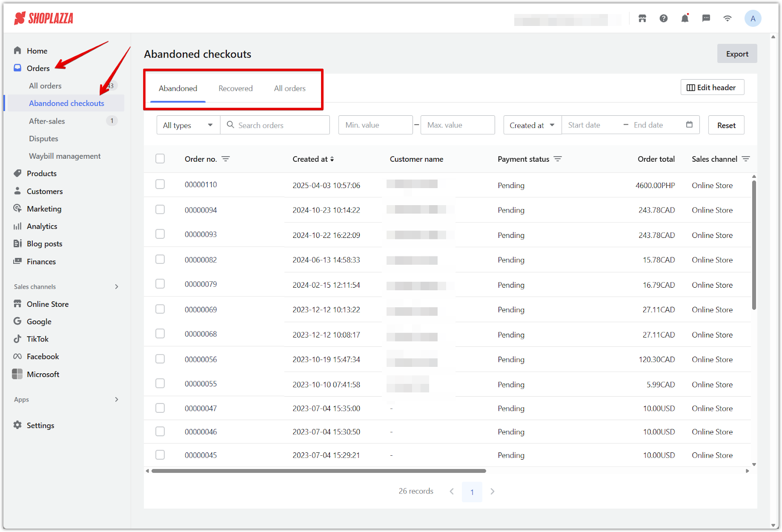
Task: Check order 00000110 checkbox
Action: click(x=160, y=184)
